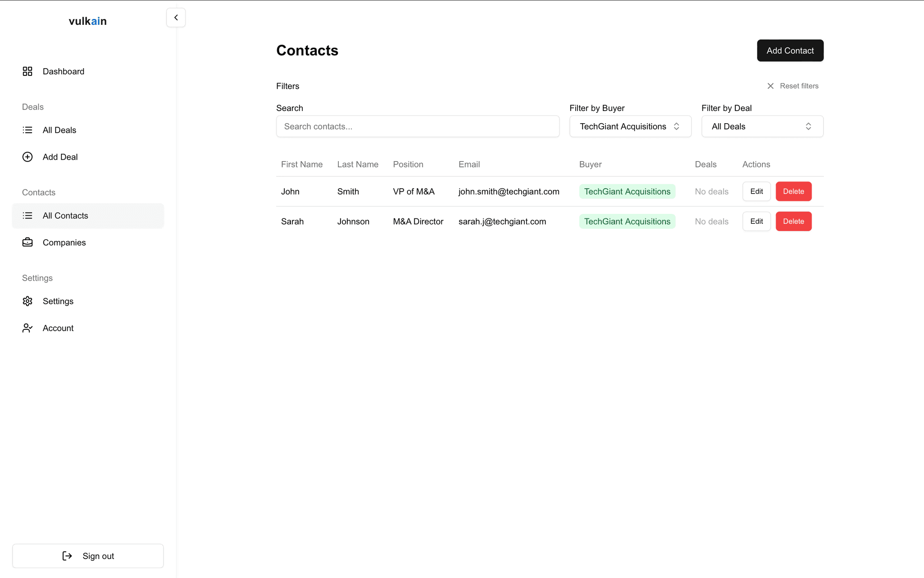
Task: Click the Sign out arrow icon
Action: pyautogui.click(x=67, y=556)
